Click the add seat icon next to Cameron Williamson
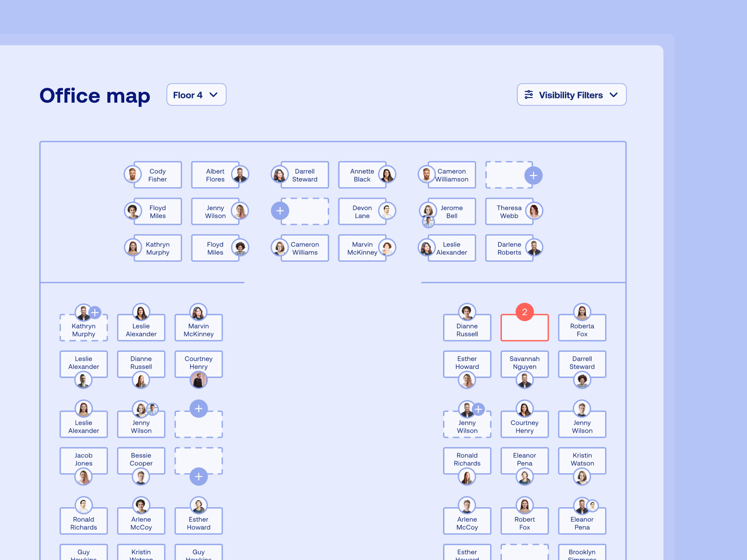Viewport: 747px width, 560px height. tap(534, 175)
